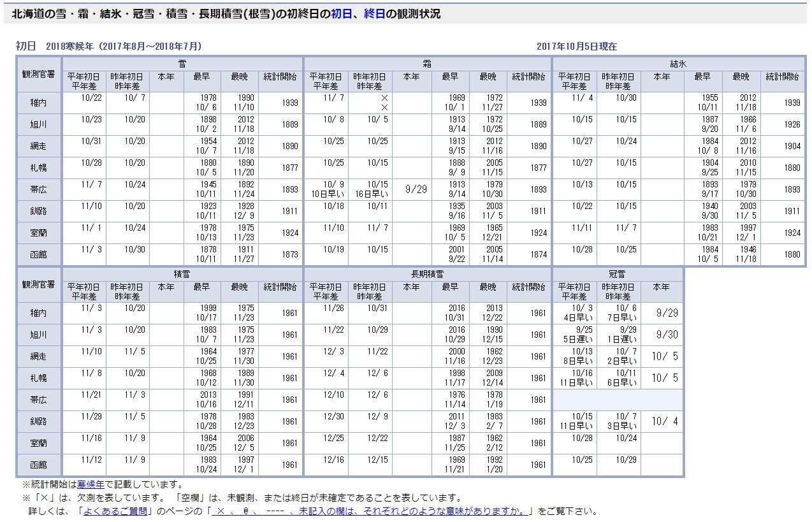
Task: Click the 1926 start year for 旭川 結氷
Action: coord(792,124)
